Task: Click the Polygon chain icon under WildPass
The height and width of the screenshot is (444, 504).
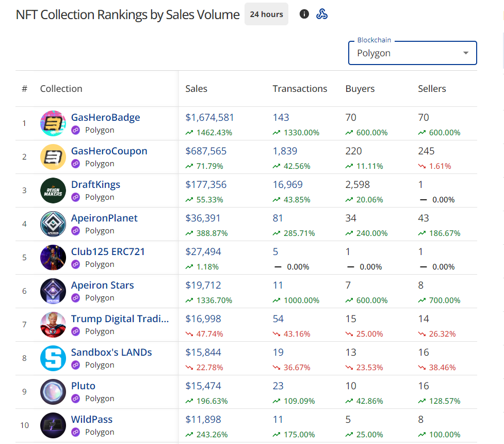Action: (x=75, y=432)
